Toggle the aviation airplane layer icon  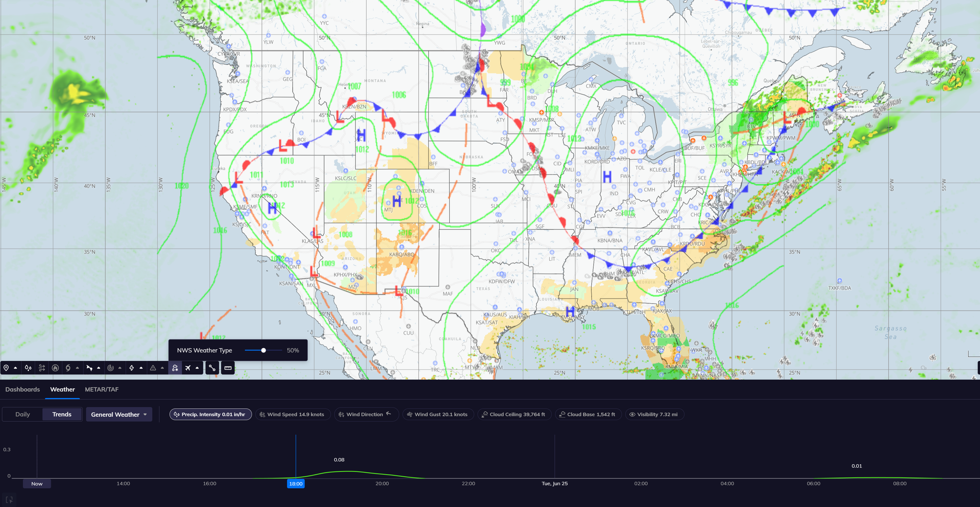click(x=188, y=368)
